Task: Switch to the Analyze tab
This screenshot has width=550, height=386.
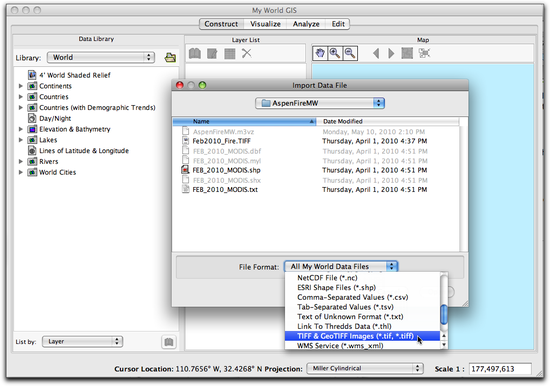Action: (306, 24)
